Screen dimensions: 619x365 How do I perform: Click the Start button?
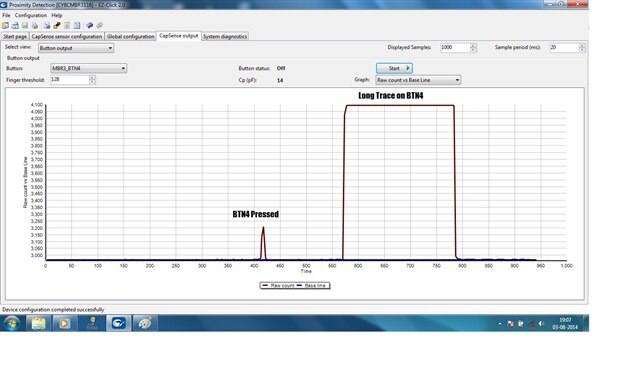pyautogui.click(x=394, y=68)
